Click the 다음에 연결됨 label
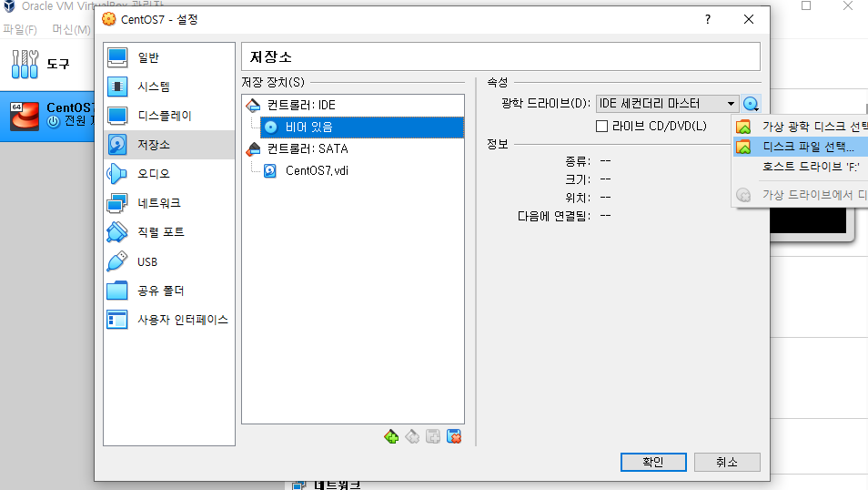The height and width of the screenshot is (490, 868). (554, 216)
